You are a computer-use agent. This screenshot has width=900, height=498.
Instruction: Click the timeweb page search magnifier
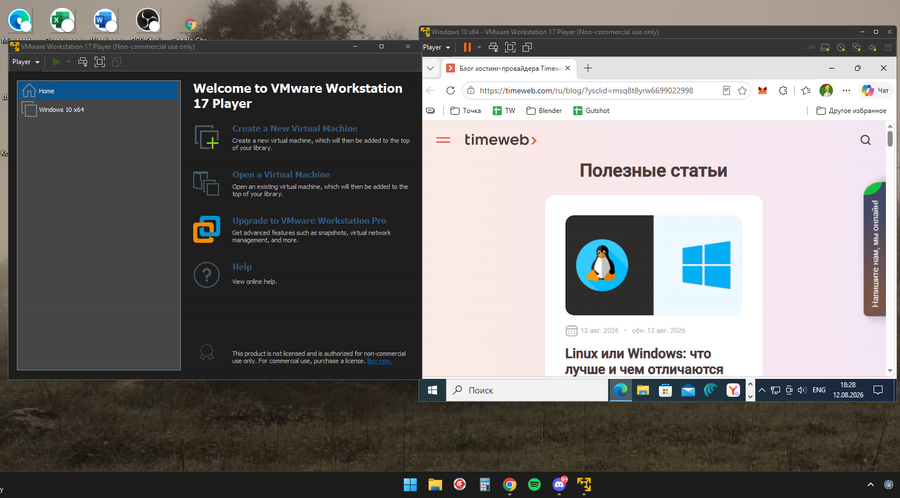point(866,140)
